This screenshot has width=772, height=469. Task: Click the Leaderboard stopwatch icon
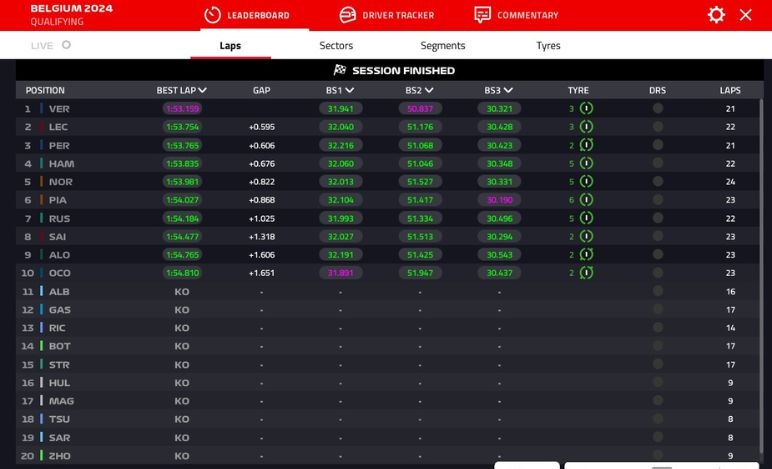(212, 15)
